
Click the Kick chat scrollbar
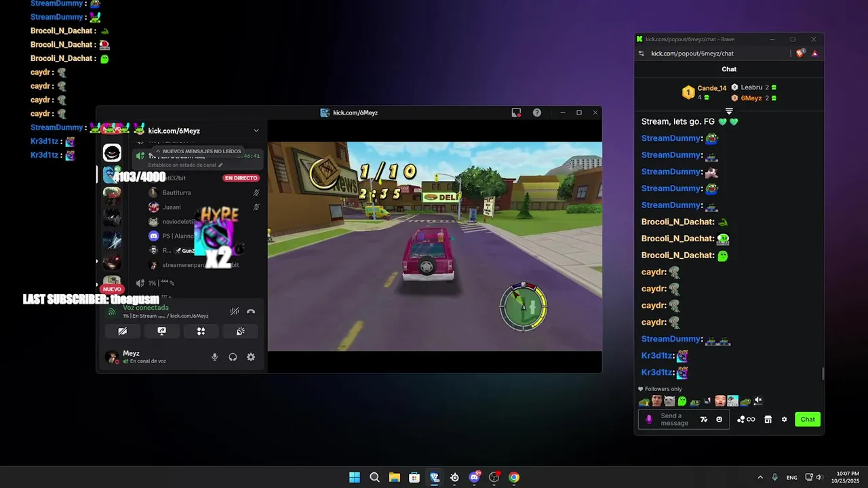pos(823,373)
